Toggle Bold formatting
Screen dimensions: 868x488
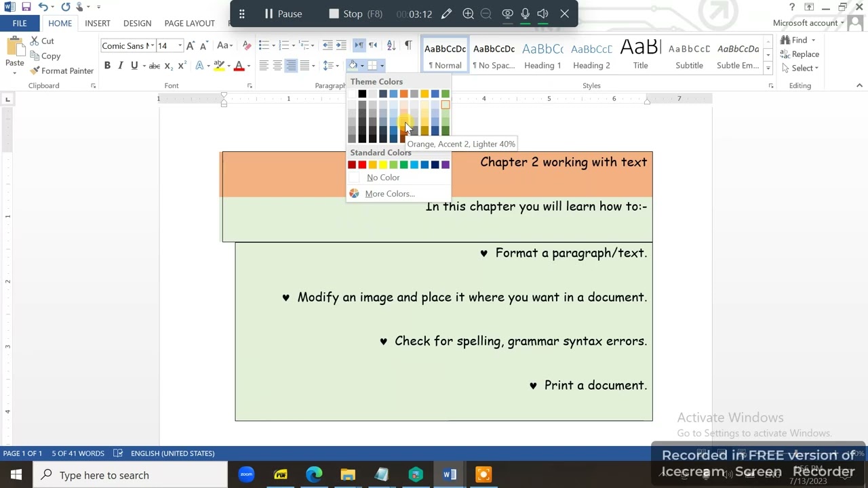pos(107,66)
